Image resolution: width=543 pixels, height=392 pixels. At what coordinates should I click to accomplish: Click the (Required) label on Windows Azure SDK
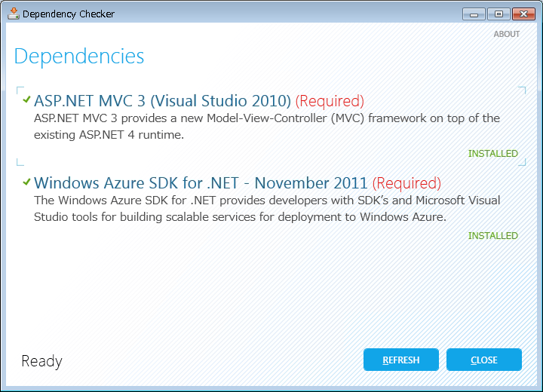point(406,183)
